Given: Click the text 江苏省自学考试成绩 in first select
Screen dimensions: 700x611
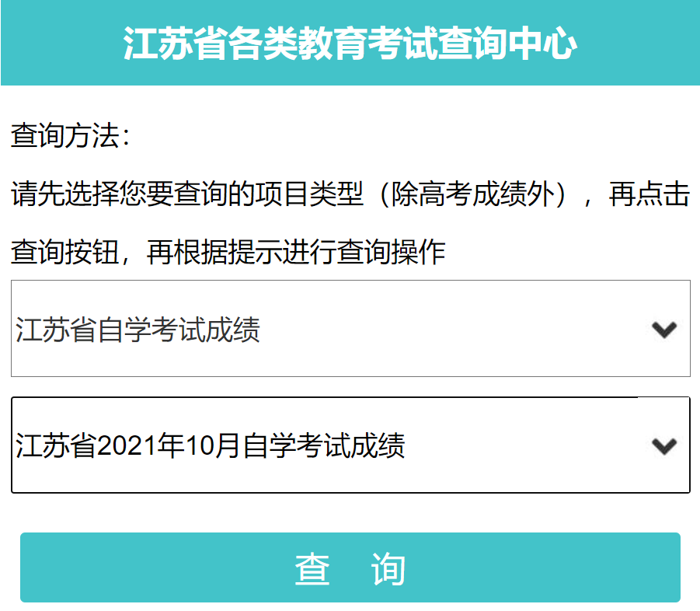Looking at the screenshot, I should coord(138,330).
